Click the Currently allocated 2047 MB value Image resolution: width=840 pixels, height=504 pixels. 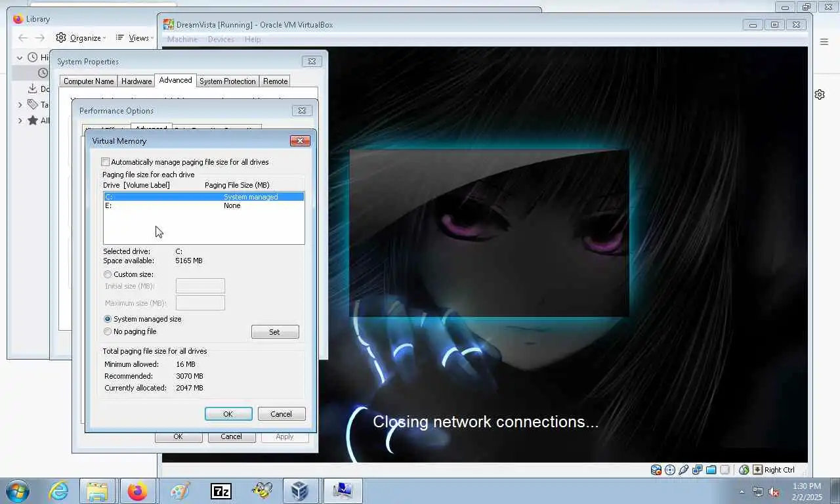tap(190, 388)
